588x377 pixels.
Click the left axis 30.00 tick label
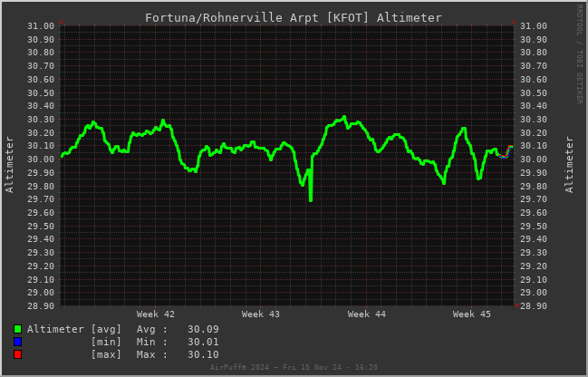pyautogui.click(x=41, y=159)
